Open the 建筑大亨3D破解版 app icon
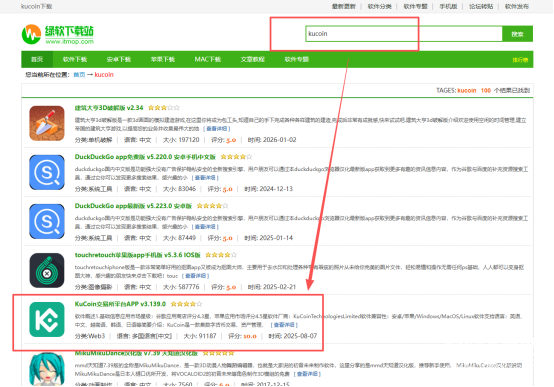The height and width of the screenshot is (387, 554). (47, 123)
